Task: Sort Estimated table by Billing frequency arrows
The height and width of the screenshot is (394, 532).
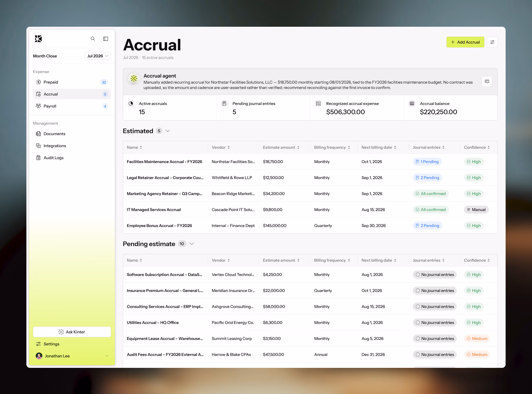Action: pos(349,147)
